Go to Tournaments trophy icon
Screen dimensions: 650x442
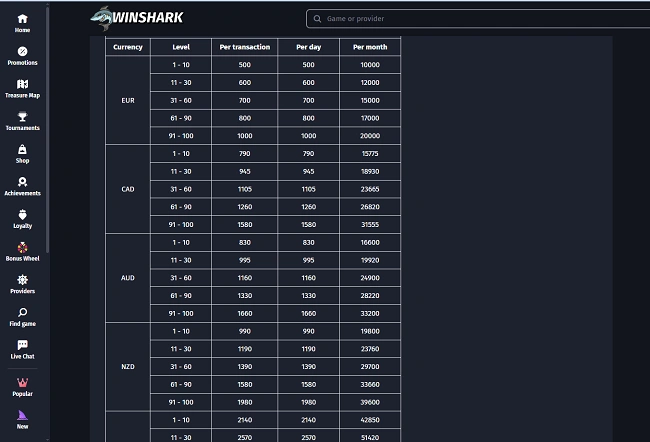point(22,117)
